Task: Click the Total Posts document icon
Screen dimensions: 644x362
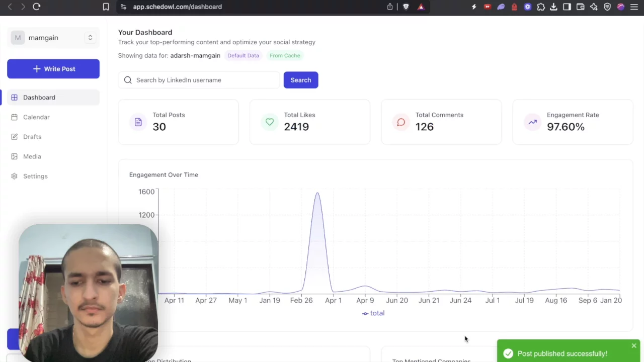Action: [138, 122]
